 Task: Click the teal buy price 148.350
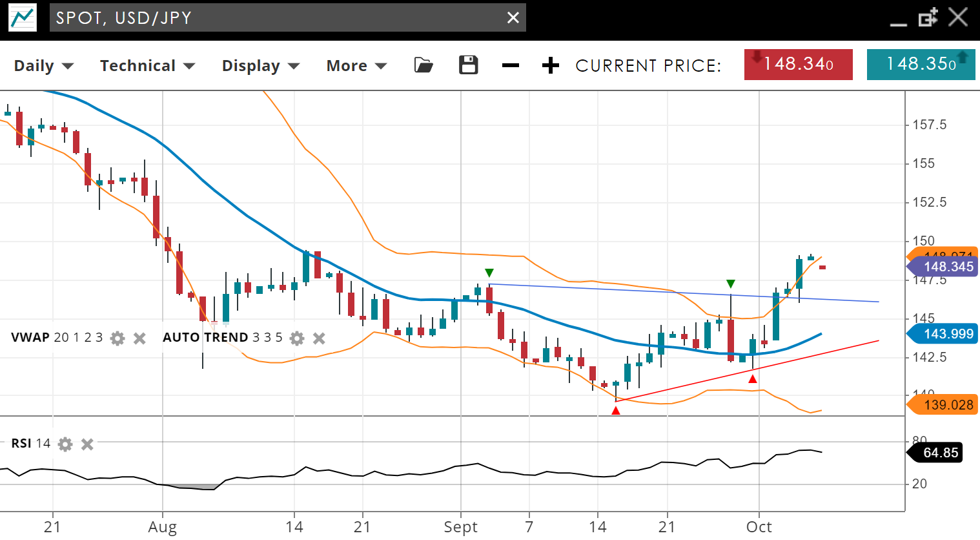[x=921, y=64]
